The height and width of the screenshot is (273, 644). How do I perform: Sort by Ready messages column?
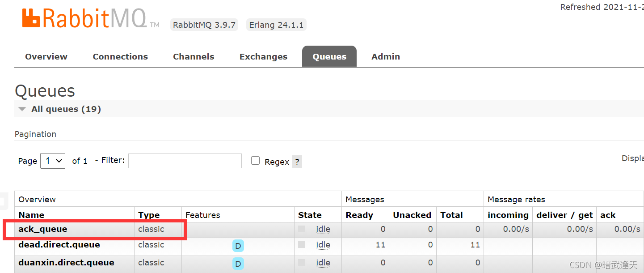[359, 215]
